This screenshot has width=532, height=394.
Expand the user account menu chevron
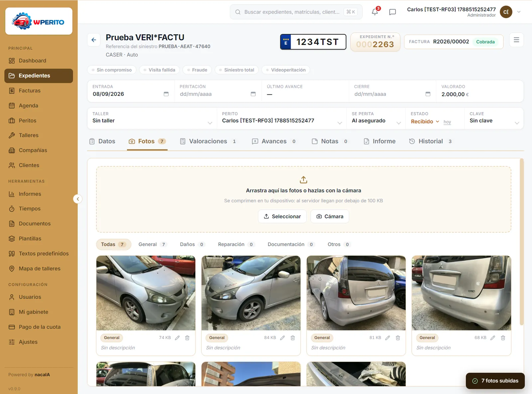pyautogui.click(x=519, y=12)
